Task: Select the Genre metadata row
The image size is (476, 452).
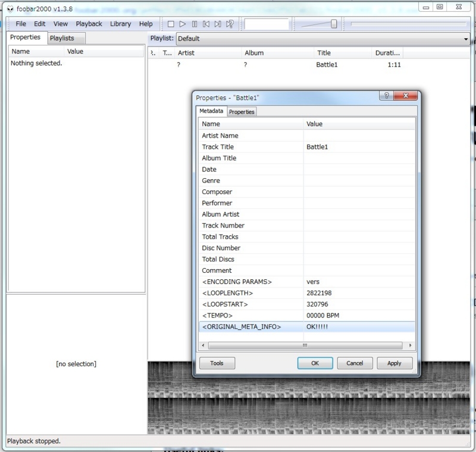Action: click(307, 180)
